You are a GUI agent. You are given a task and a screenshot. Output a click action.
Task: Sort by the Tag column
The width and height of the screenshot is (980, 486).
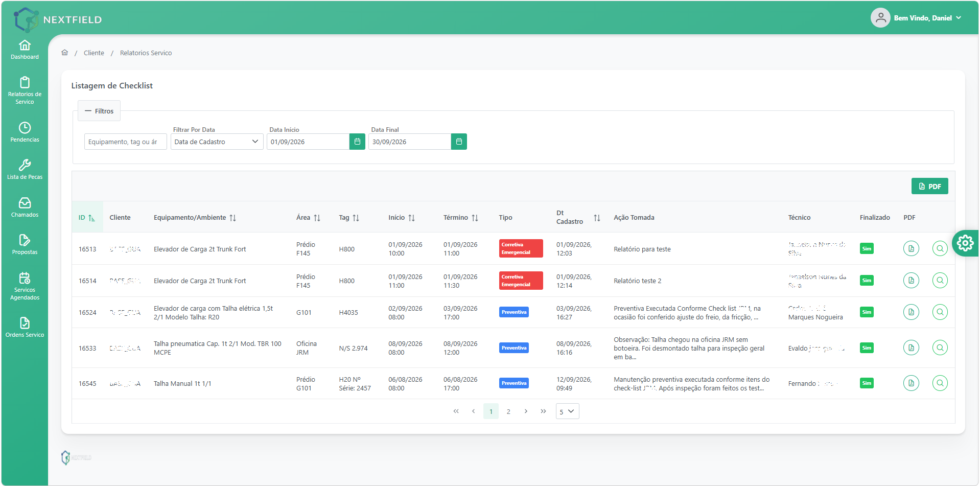(356, 218)
